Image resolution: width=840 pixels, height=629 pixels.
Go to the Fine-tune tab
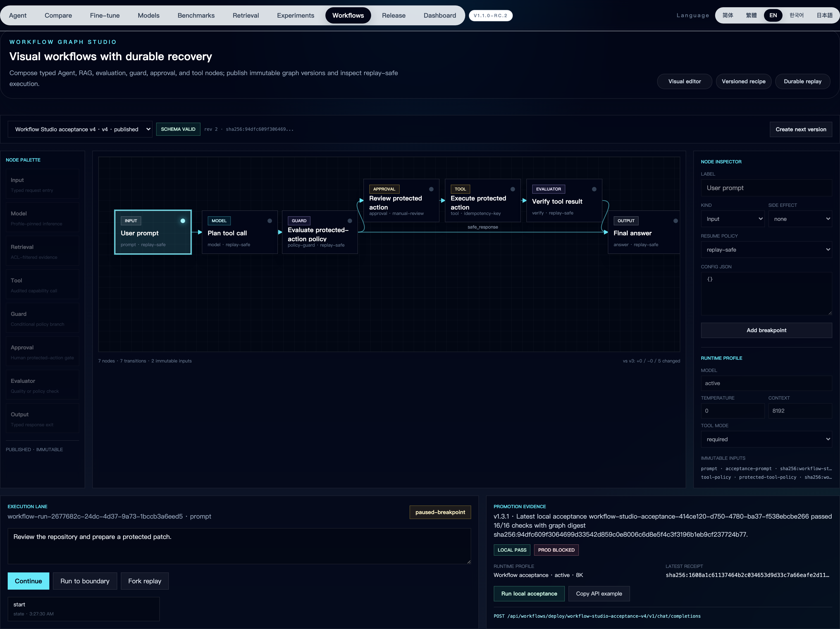105,16
